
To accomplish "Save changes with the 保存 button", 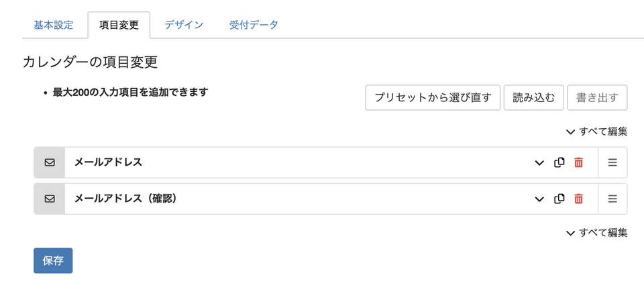I will tap(53, 260).
